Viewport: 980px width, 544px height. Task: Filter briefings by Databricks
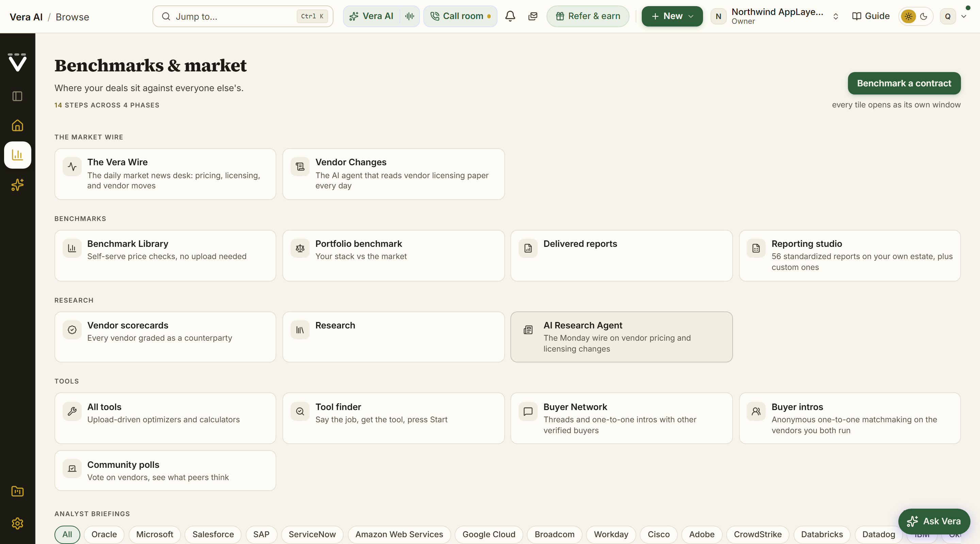click(x=822, y=534)
